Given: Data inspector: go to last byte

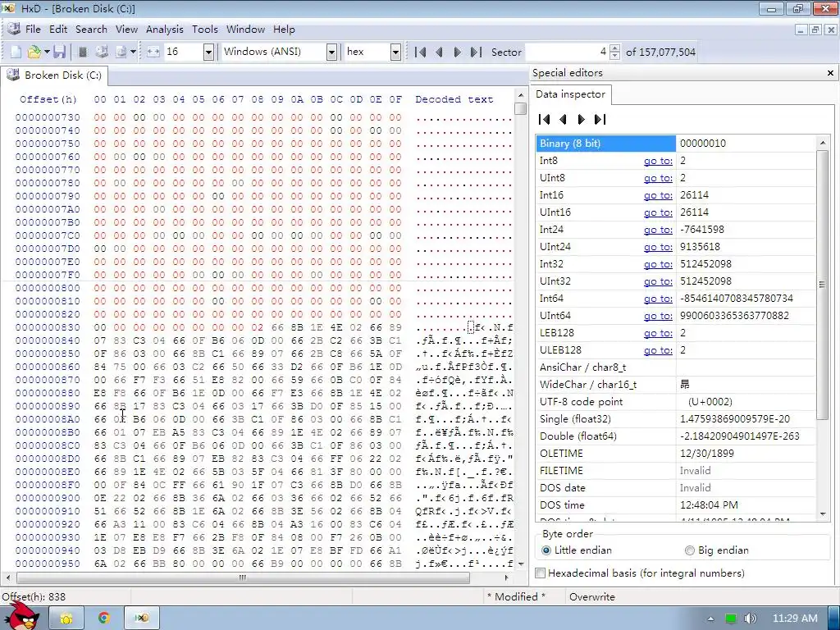Looking at the screenshot, I should click(x=600, y=119).
